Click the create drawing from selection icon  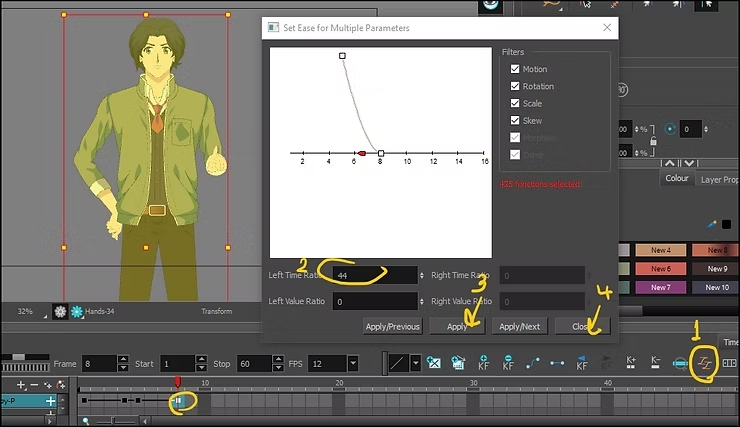point(458,362)
